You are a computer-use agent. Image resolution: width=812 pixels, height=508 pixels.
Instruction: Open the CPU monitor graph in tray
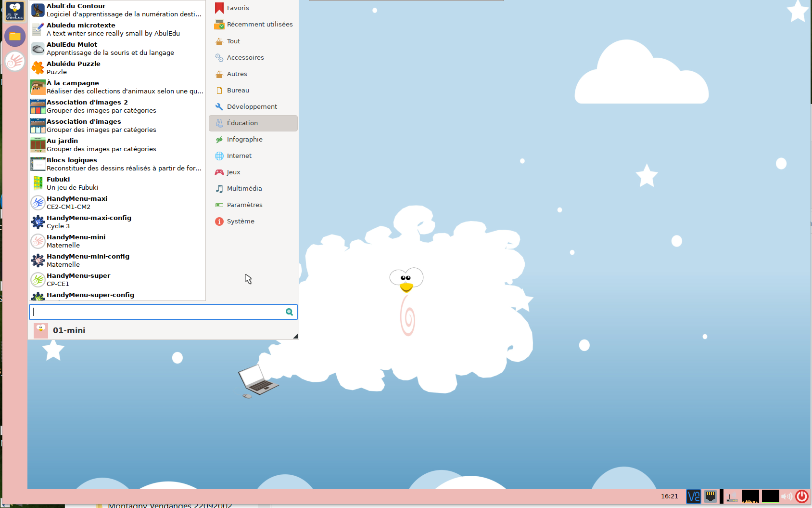(750, 496)
